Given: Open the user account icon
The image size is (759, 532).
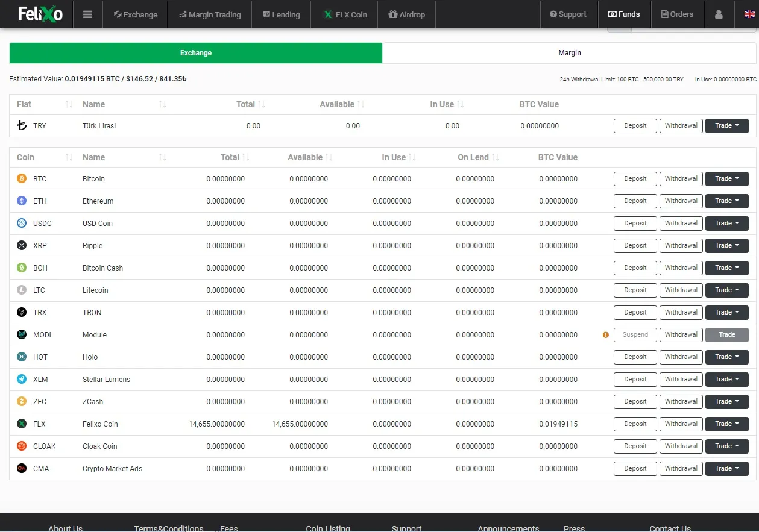Looking at the screenshot, I should (719, 14).
